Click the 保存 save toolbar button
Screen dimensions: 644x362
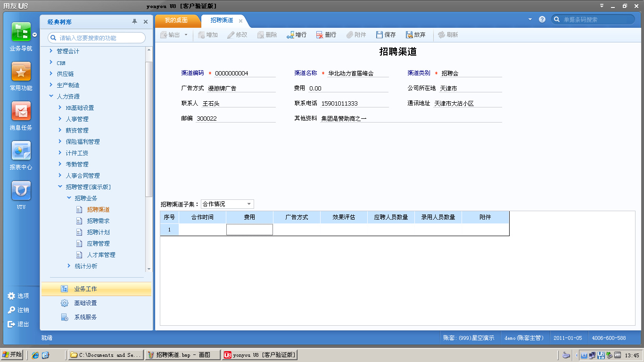386,35
